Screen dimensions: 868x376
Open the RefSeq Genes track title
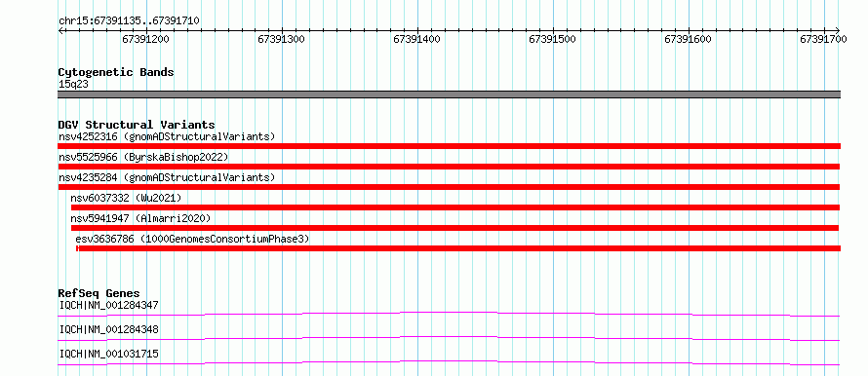[x=99, y=293]
